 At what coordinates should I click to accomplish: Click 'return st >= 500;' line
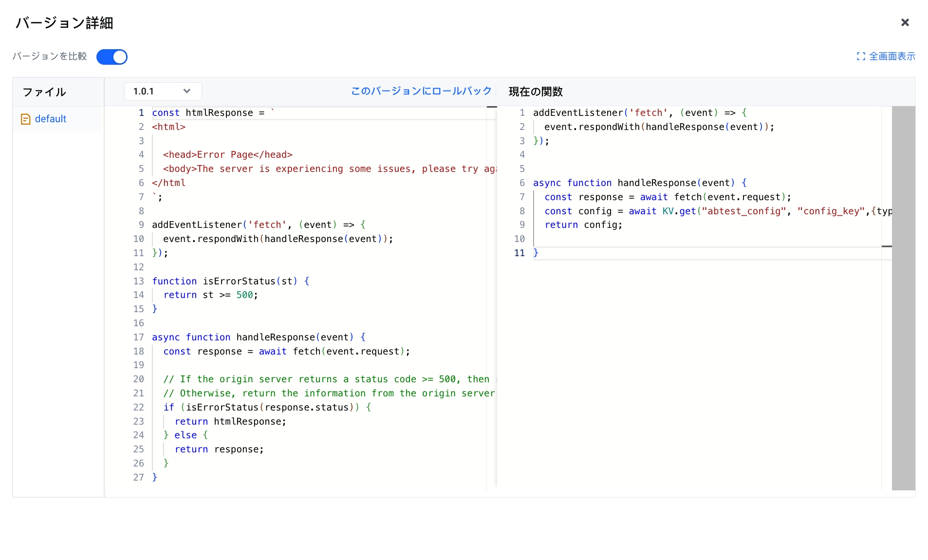(x=210, y=295)
